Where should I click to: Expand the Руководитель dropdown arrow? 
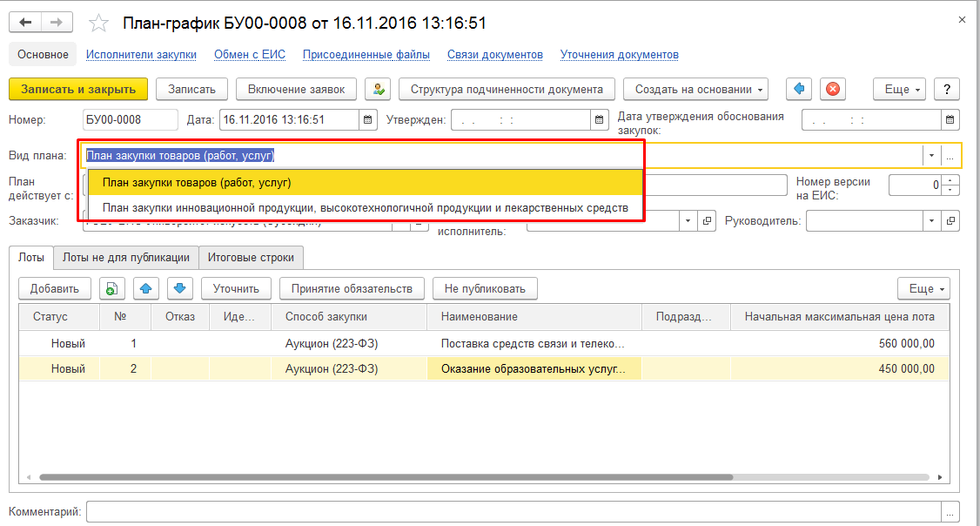[932, 221]
